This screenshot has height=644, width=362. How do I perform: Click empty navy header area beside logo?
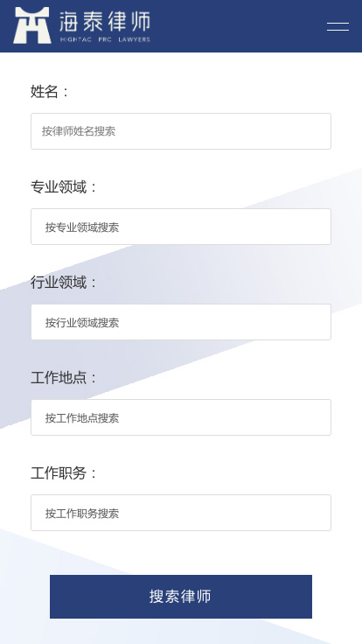pyautogui.click(x=238, y=26)
